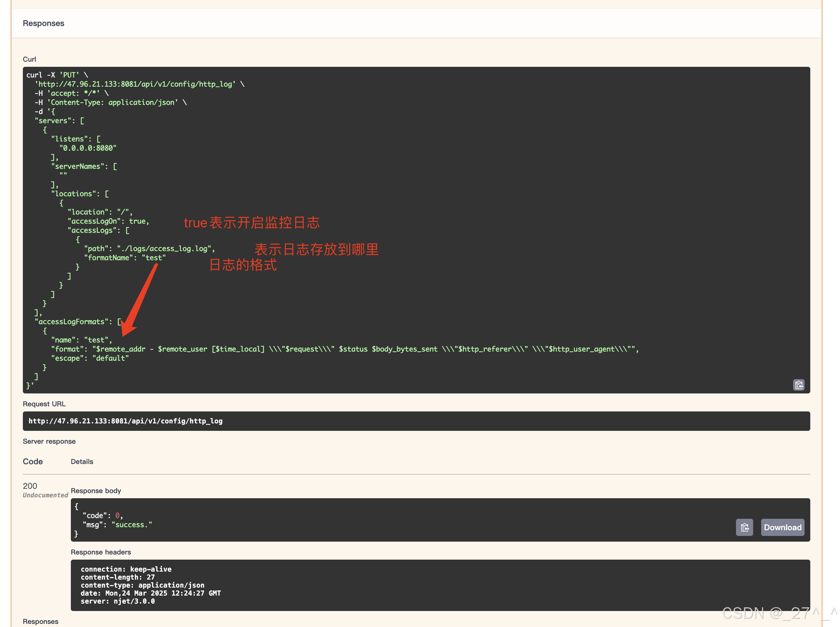
Task: Click the Curl section label
Action: point(29,59)
